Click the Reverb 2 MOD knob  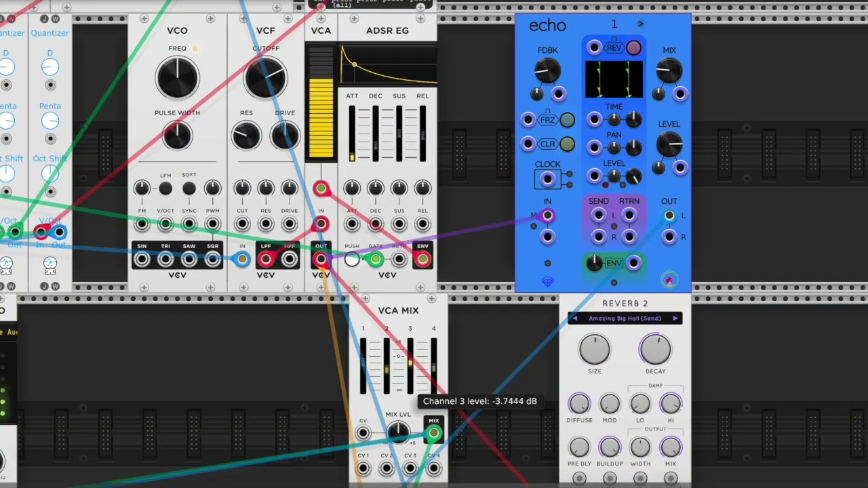coord(610,404)
